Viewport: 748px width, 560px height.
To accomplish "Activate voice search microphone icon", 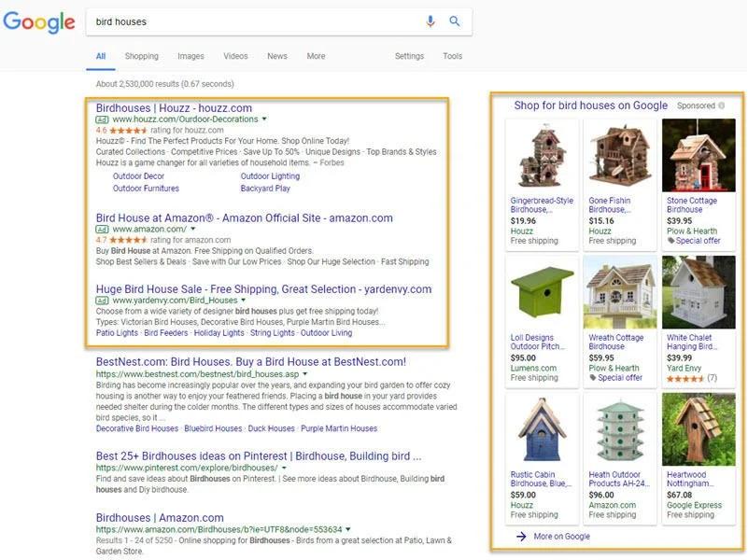I will click(430, 21).
